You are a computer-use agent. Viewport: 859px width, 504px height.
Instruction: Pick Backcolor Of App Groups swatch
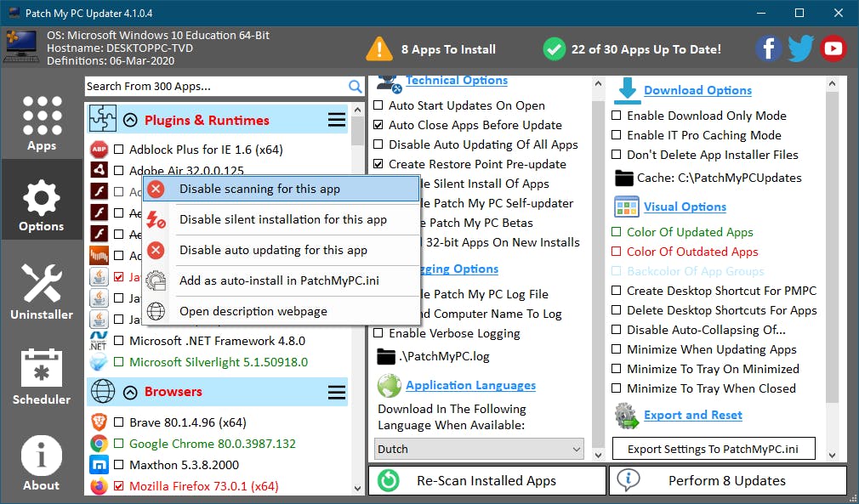pos(617,271)
